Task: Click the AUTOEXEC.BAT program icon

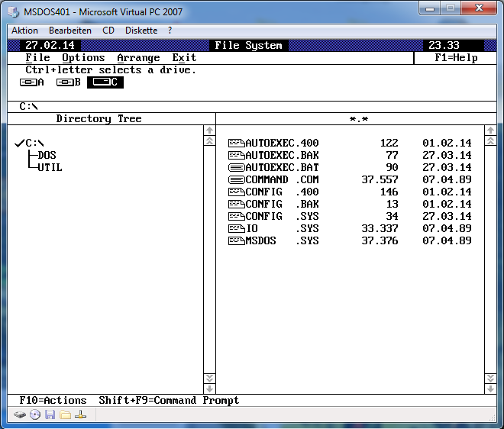Action: click(x=236, y=167)
